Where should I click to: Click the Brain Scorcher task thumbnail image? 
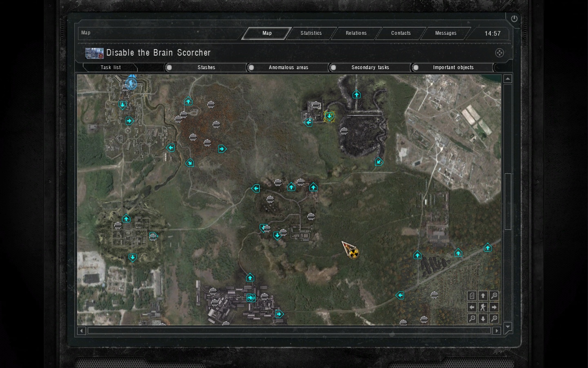(94, 53)
